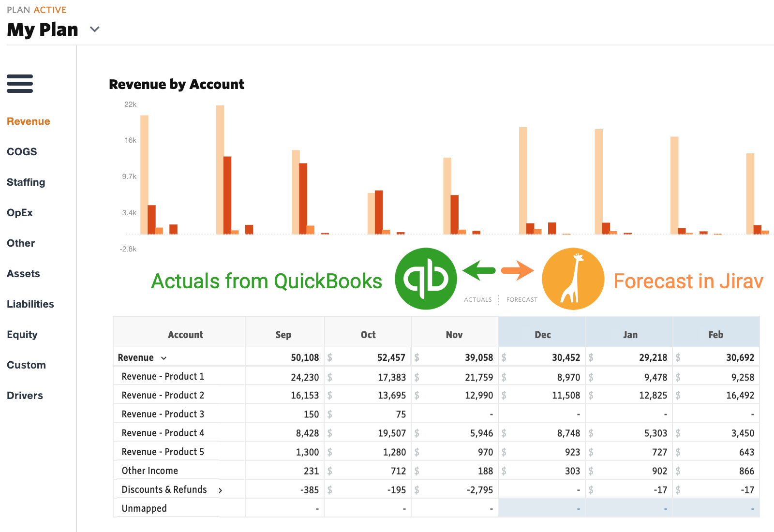
Task: Collapse the Revenue row chevron
Action: 164,358
